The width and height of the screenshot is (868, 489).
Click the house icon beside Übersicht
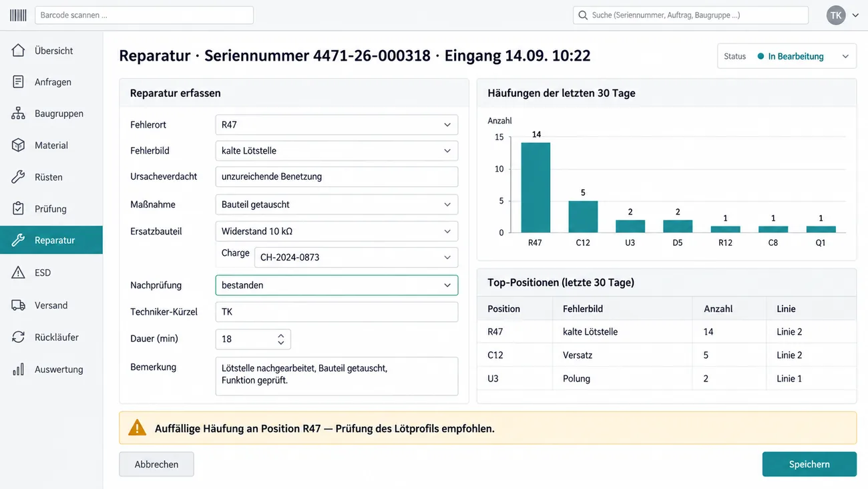click(18, 50)
